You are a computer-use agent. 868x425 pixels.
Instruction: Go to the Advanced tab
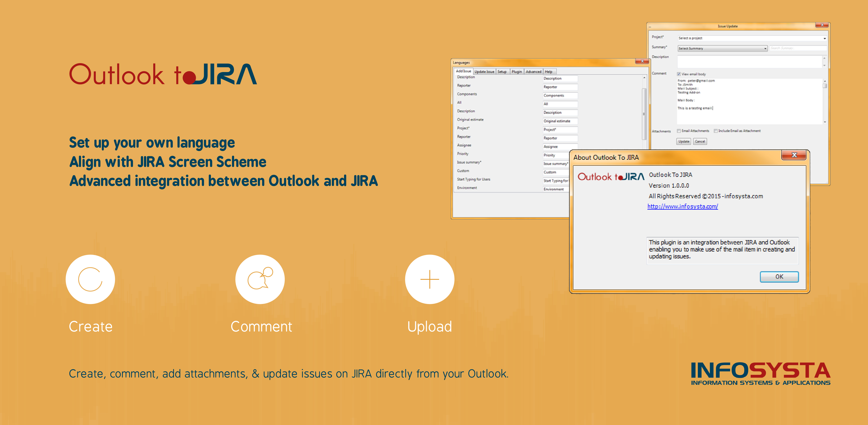(533, 71)
